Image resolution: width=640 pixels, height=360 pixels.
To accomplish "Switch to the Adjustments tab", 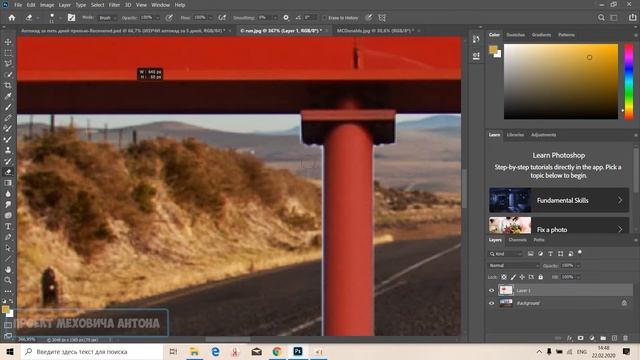I will pos(543,135).
